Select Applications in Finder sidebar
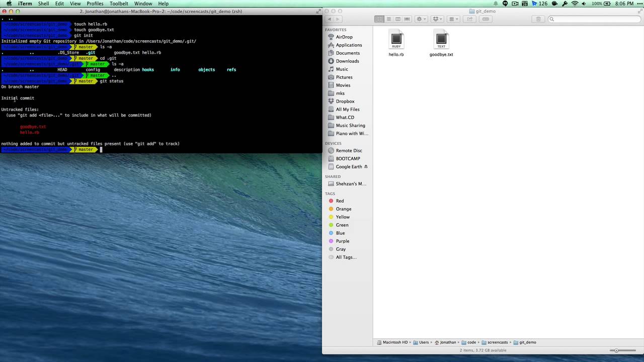 [349, 45]
